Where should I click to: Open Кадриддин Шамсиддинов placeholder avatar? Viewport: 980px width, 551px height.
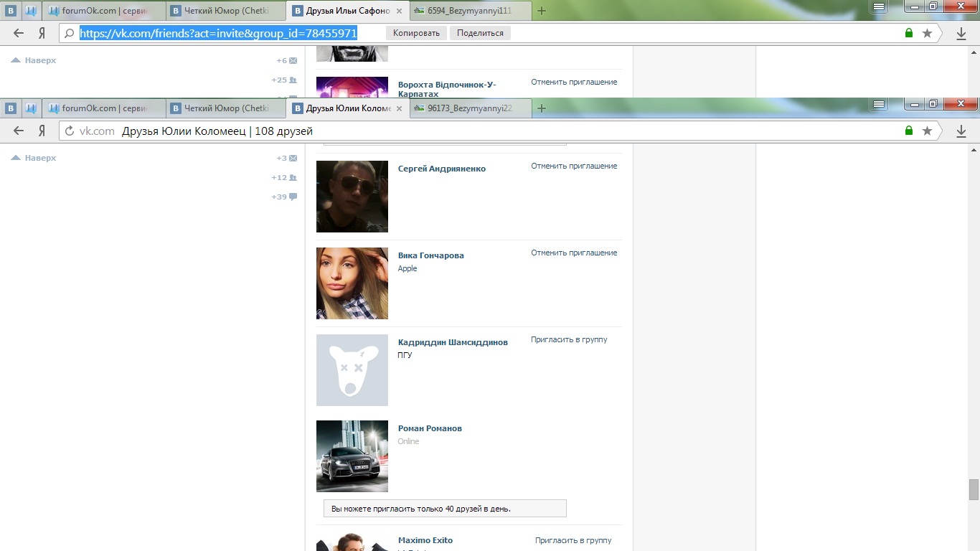(x=352, y=370)
